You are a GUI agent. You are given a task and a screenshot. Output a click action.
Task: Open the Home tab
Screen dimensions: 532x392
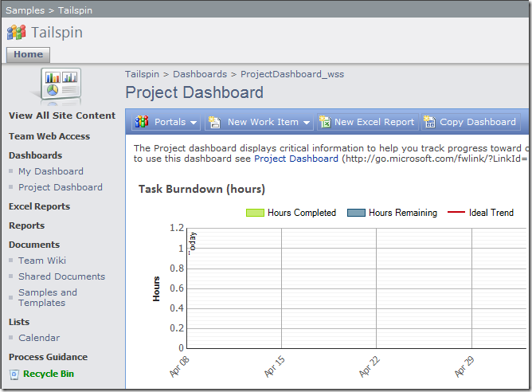point(28,55)
